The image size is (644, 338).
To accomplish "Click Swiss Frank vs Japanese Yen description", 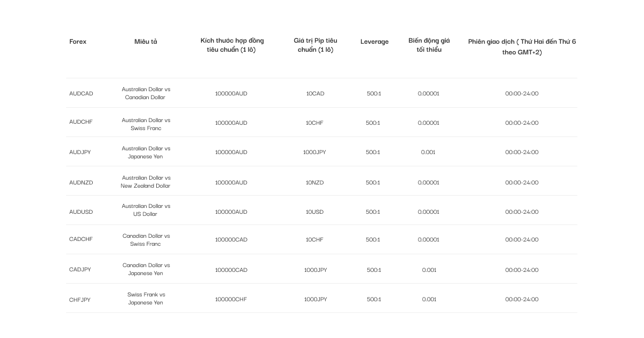I will coord(146,299).
